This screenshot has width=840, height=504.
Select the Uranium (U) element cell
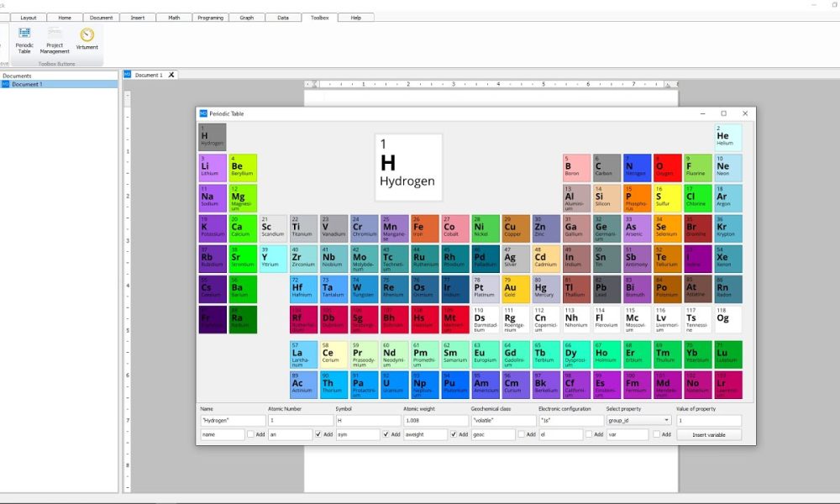tap(395, 385)
